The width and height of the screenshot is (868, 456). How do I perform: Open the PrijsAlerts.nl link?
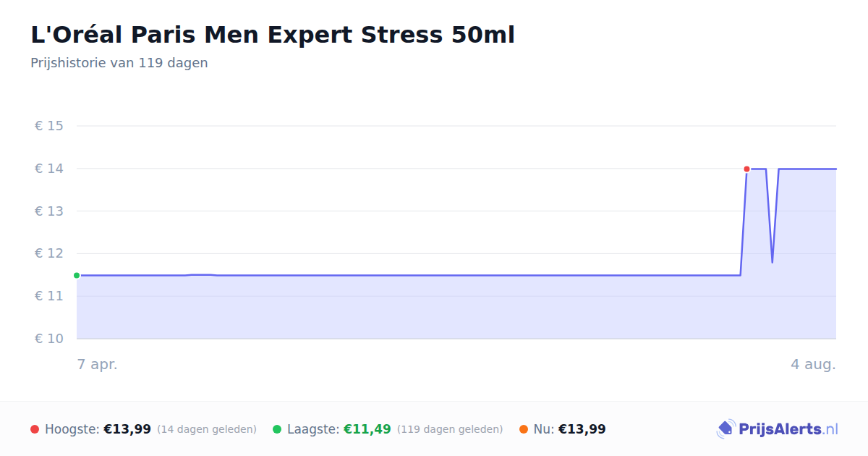(778, 429)
